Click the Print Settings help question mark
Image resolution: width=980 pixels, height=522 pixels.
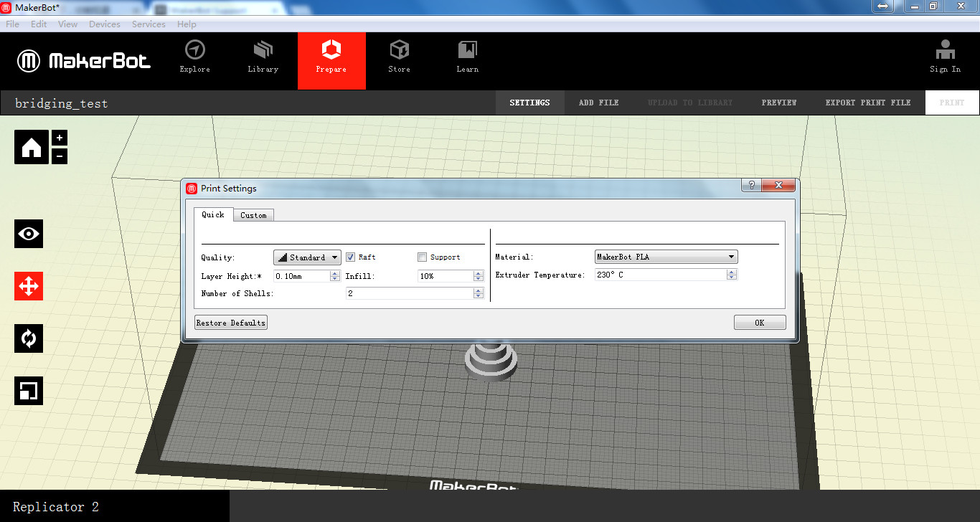tap(751, 185)
